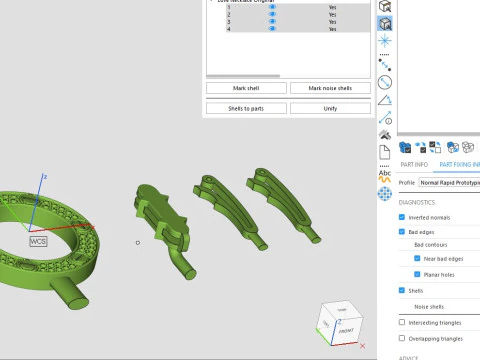This screenshot has height=360, width=480.
Task: Select shell row number 4
Action: click(298, 29)
